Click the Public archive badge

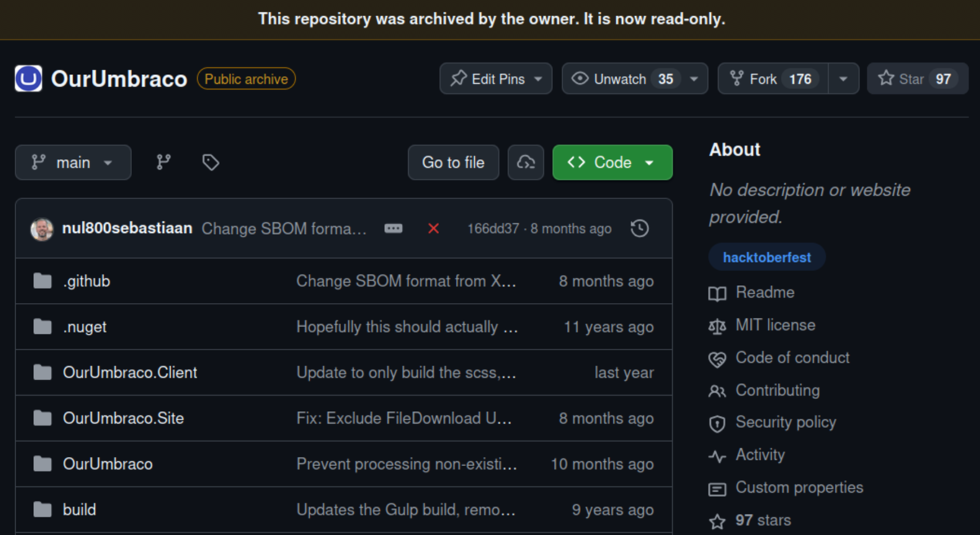246,79
